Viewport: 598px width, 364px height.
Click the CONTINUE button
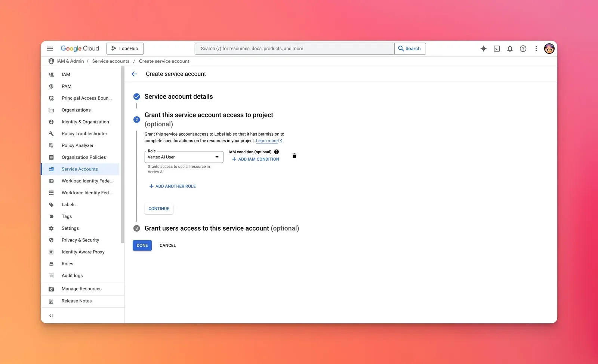(x=159, y=209)
